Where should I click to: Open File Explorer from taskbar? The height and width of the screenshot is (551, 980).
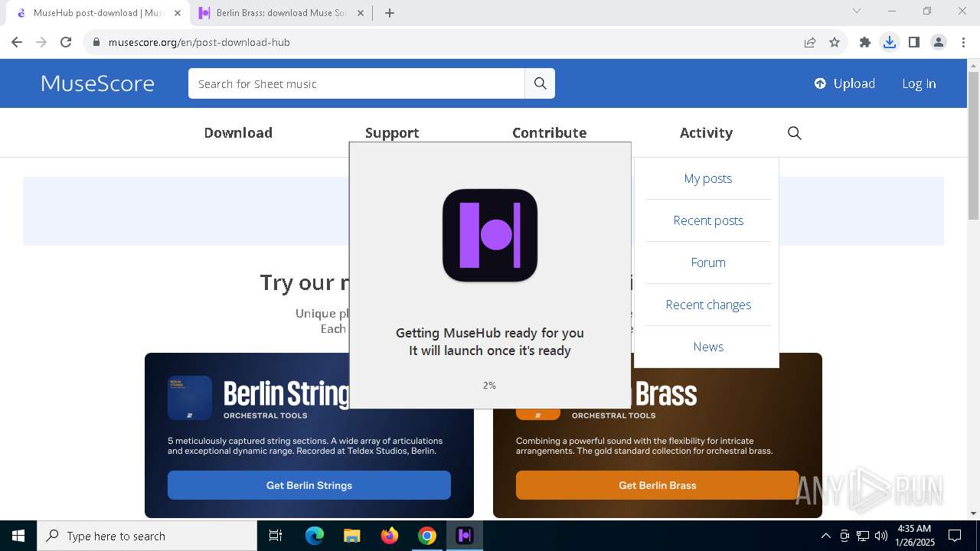[x=351, y=536]
